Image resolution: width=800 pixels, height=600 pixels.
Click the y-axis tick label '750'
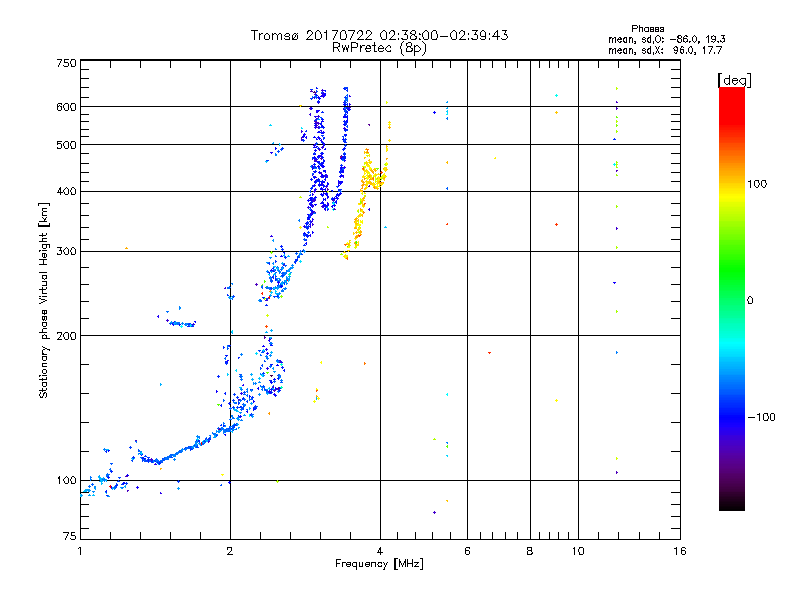click(x=66, y=63)
